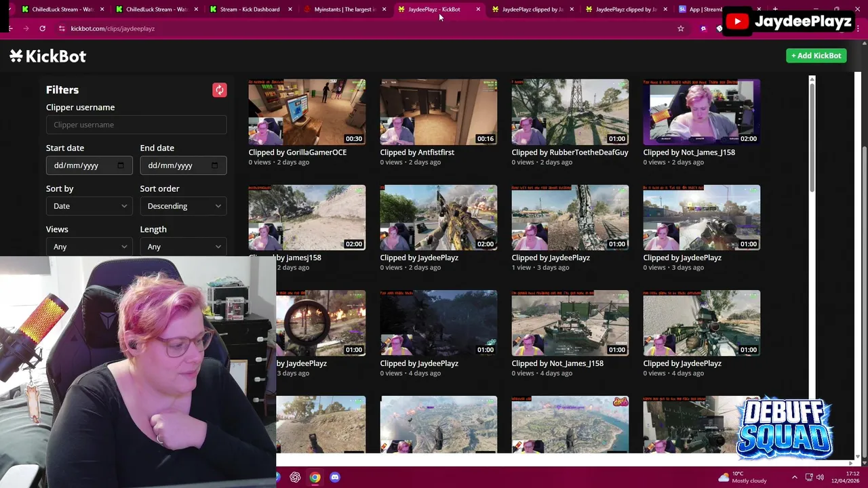Focus the Clipper username input field
Viewport: 868px width, 488px height.
(x=136, y=125)
